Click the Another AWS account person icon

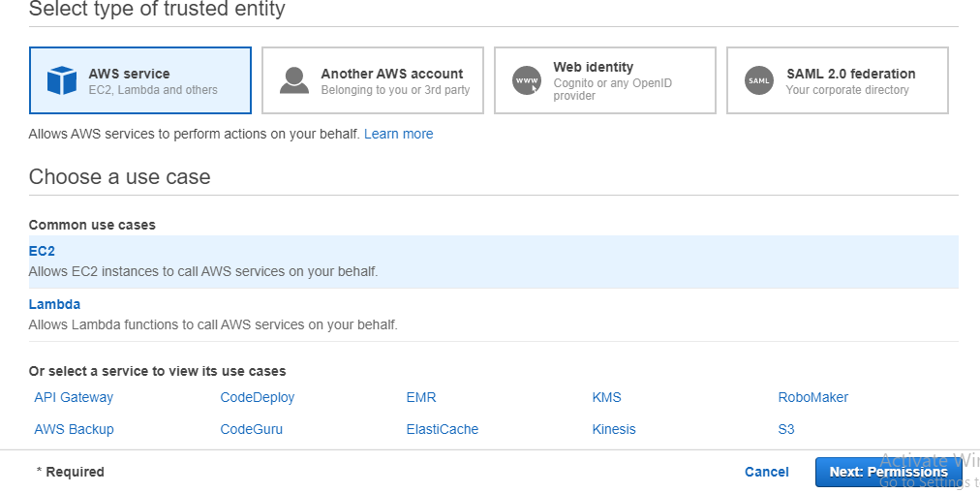pyautogui.click(x=294, y=80)
